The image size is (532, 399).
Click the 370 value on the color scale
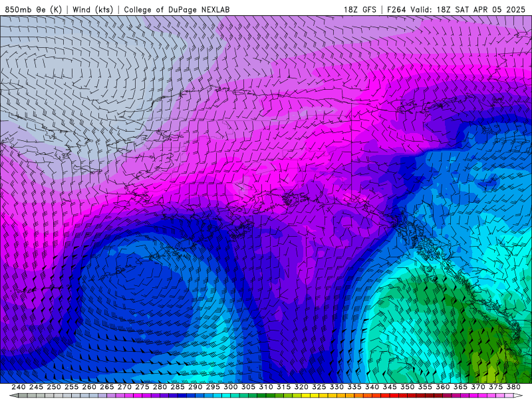click(x=477, y=387)
